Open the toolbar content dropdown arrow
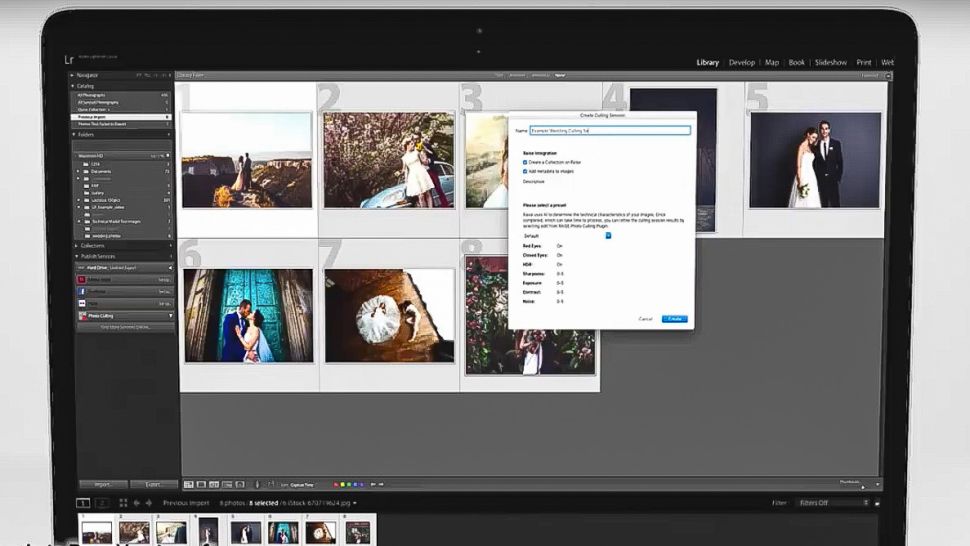 tap(877, 484)
